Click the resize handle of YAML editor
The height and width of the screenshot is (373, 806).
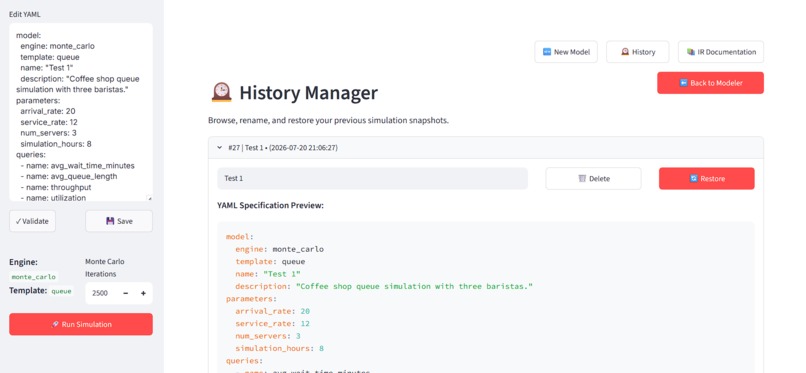pos(150,198)
